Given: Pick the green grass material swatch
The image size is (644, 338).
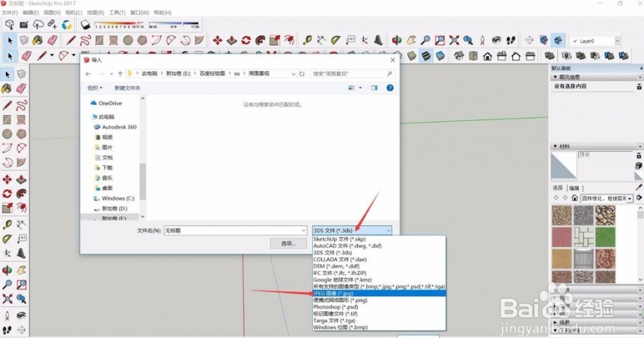Looking at the screenshot, I should 605,236.
